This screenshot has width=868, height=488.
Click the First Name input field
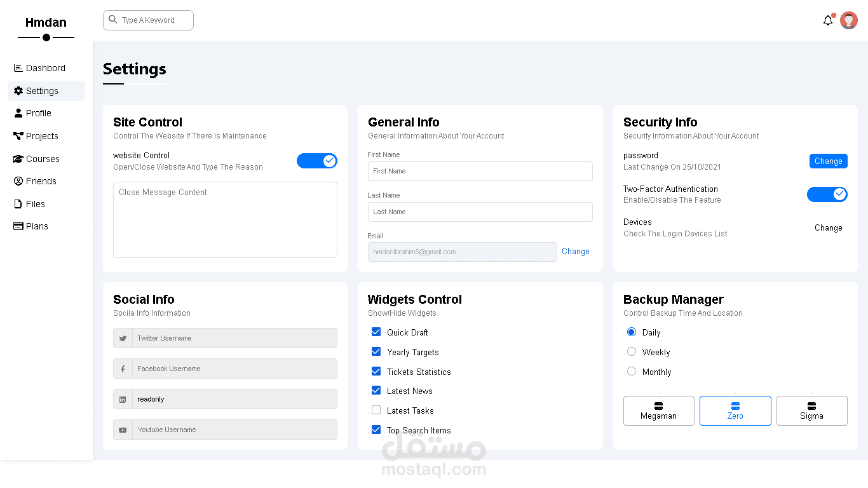[480, 171]
